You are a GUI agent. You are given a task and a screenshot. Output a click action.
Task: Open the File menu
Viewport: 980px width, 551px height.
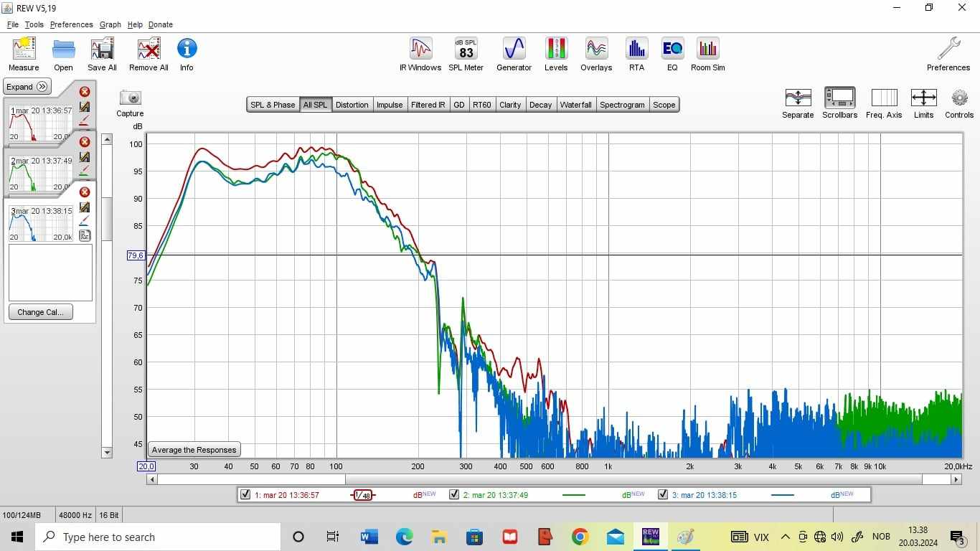13,24
